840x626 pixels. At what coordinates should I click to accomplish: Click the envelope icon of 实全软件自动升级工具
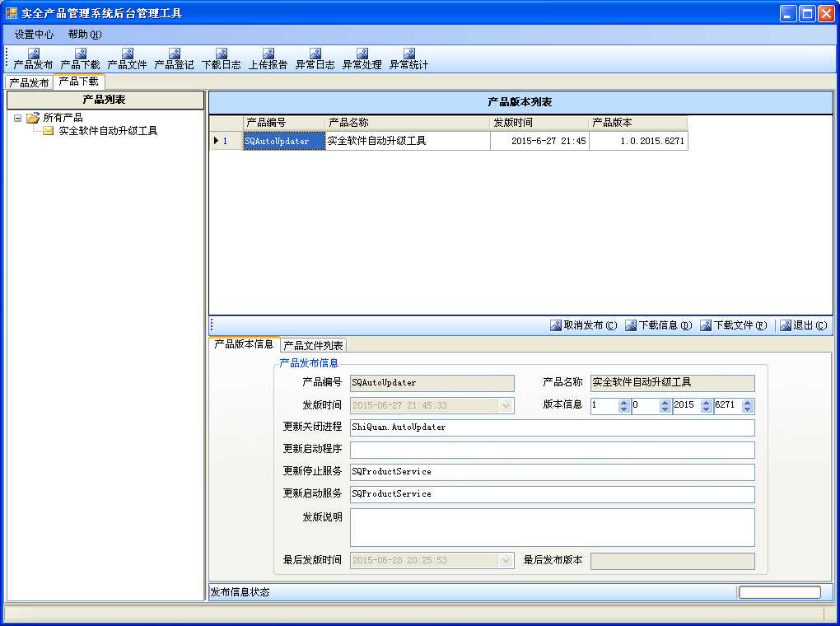(49, 131)
